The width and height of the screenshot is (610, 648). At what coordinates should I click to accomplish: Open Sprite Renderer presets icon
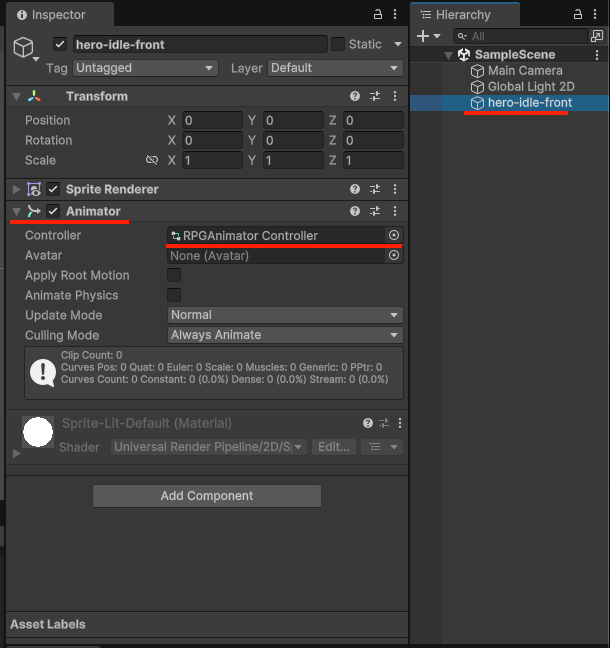(375, 189)
